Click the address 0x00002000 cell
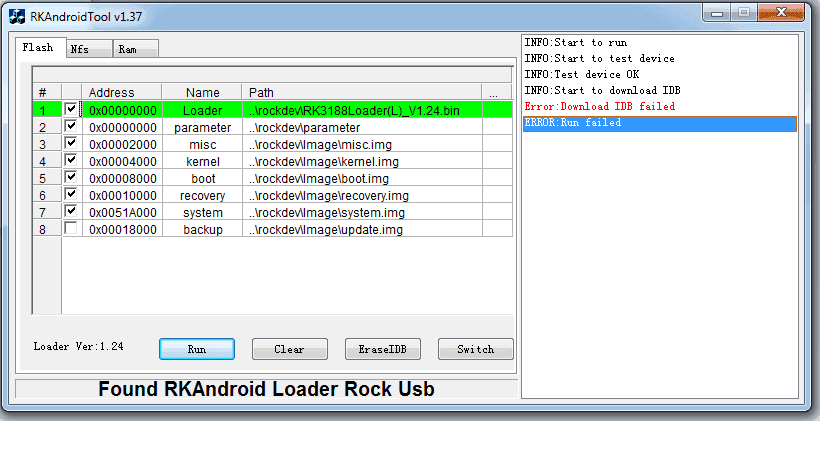This screenshot has width=820, height=462. (122, 144)
